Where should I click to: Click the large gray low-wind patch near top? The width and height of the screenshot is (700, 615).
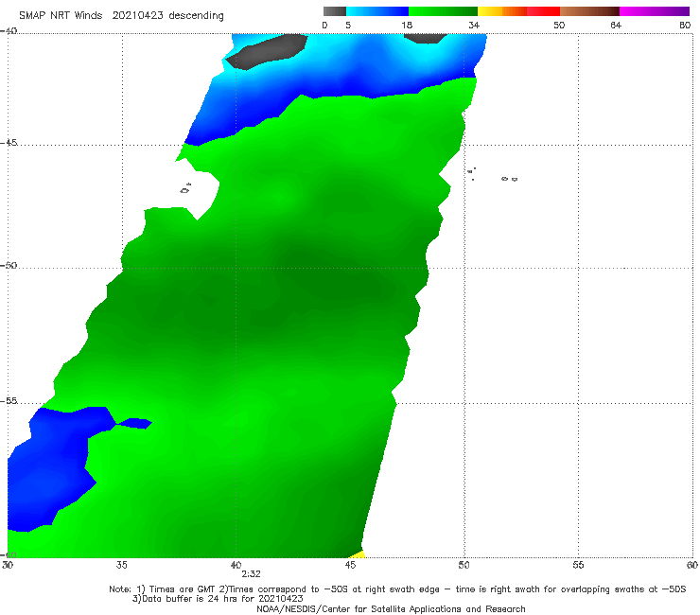click(x=267, y=51)
